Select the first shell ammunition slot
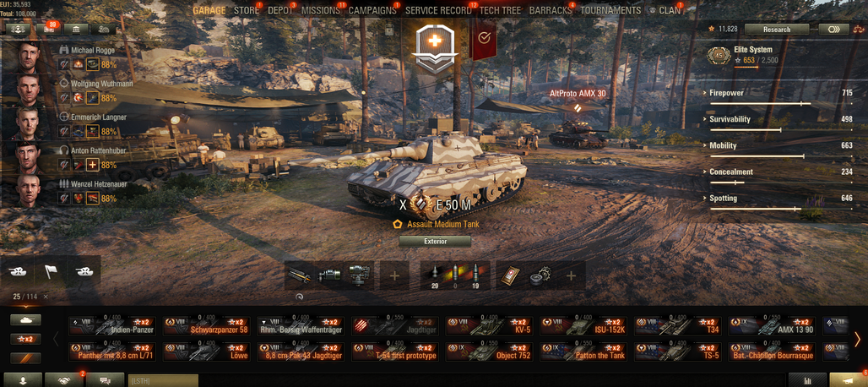Viewport: 868px width, 387px height. pyautogui.click(x=435, y=275)
